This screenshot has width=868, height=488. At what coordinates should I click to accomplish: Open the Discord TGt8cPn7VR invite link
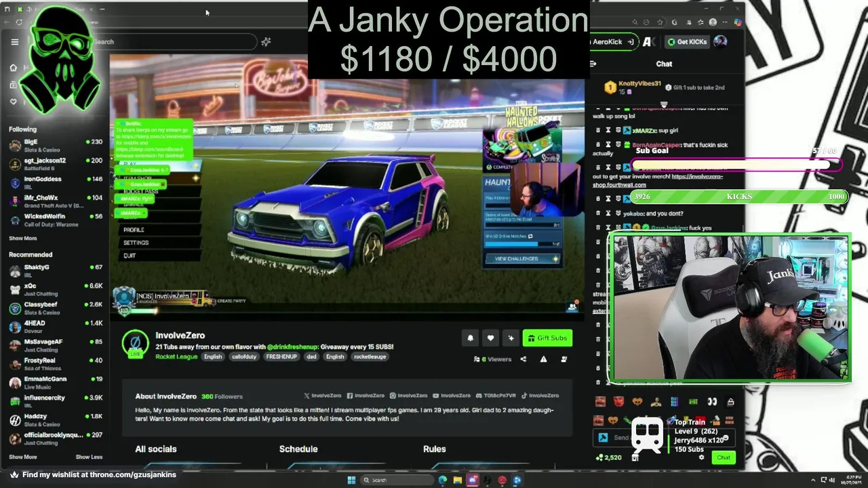tap(496, 396)
